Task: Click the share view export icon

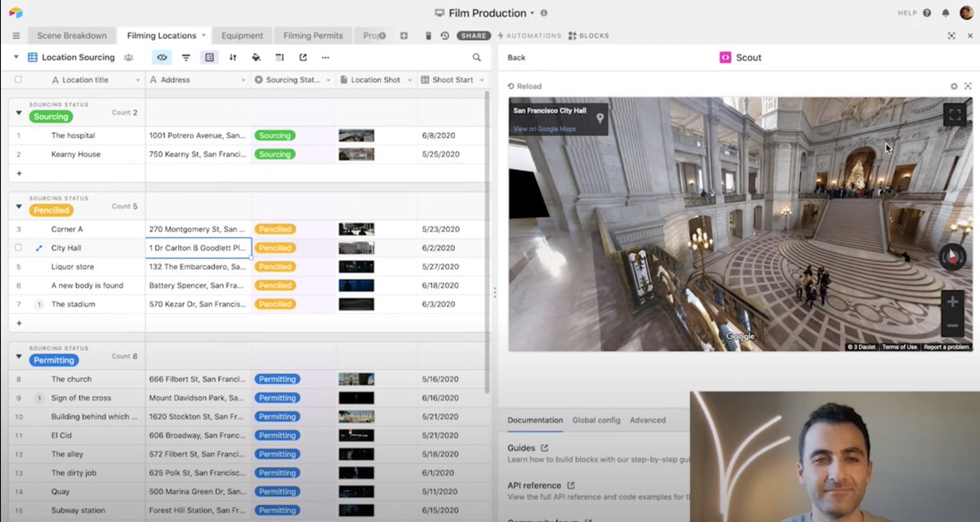Action: point(303,57)
